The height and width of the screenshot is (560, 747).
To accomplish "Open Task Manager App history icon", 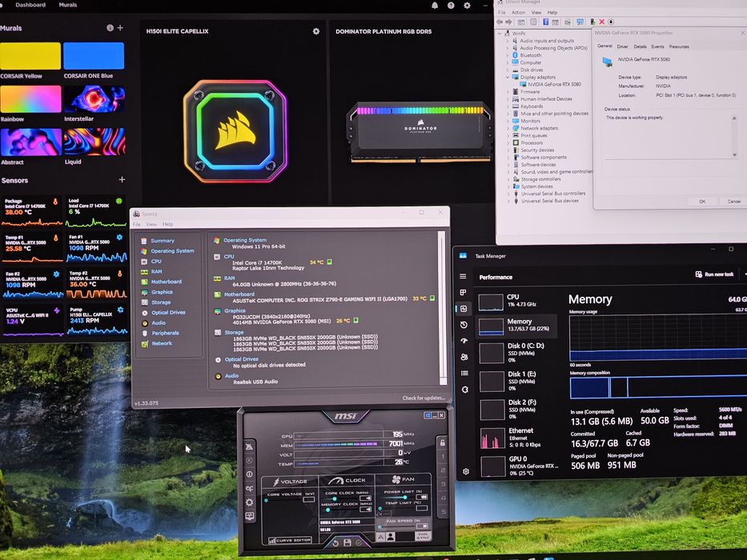I will coord(464,325).
